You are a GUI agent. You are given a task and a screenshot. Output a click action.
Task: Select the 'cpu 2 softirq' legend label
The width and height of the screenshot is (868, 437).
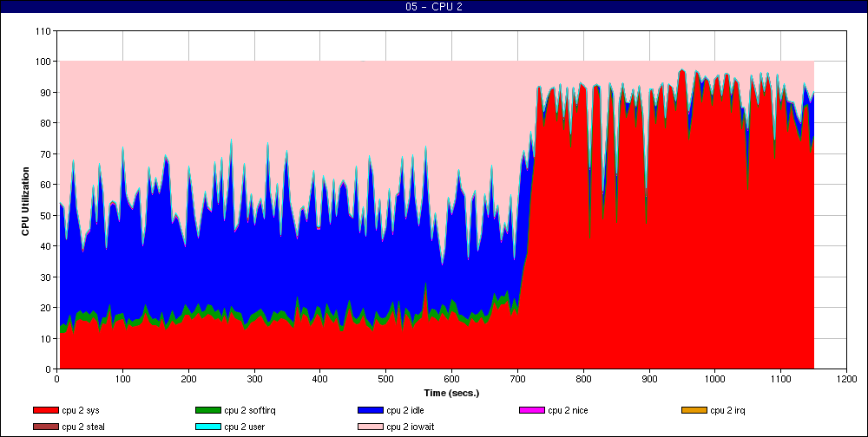click(x=250, y=410)
